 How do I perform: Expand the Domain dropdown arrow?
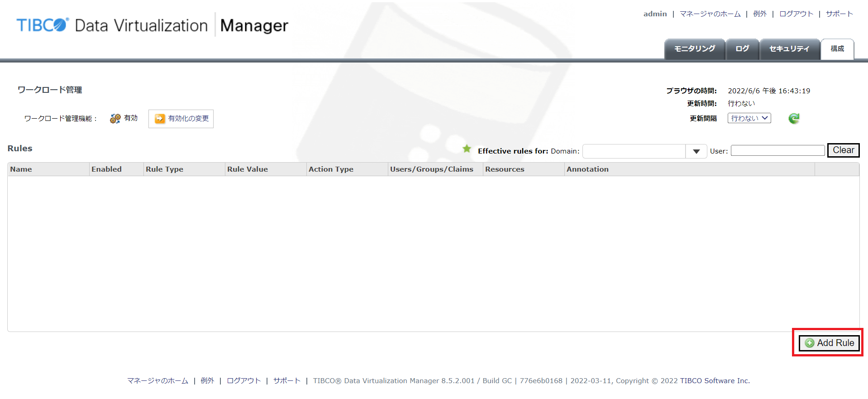[x=696, y=151]
